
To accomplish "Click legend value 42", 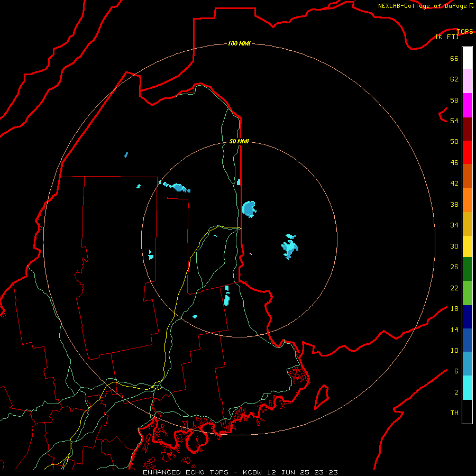I will 454,184.
